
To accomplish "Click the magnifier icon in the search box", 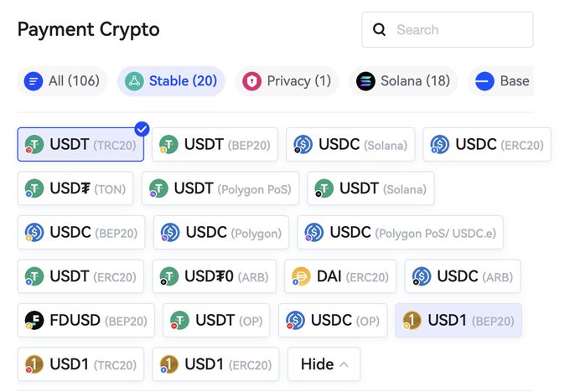I will tap(379, 30).
